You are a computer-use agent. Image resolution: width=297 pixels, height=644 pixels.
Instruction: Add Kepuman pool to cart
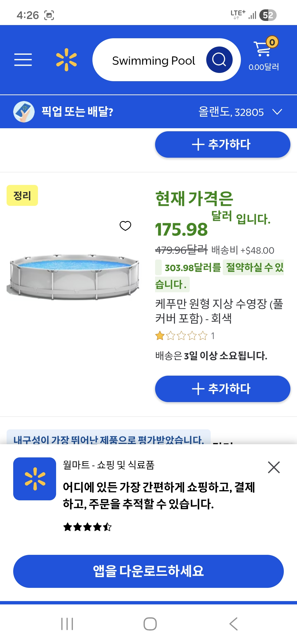[x=222, y=389]
